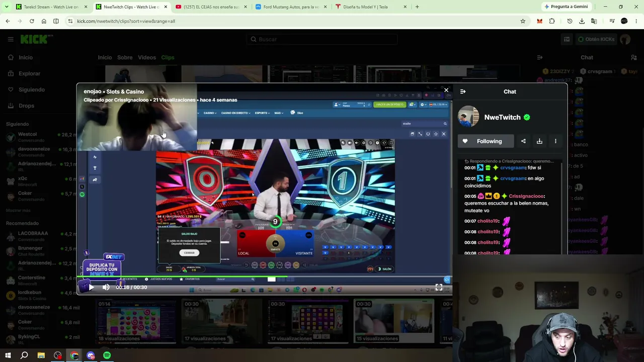Screen dimensions: 644x362
Task: Open Discord from taskbar
Action: [91, 355]
